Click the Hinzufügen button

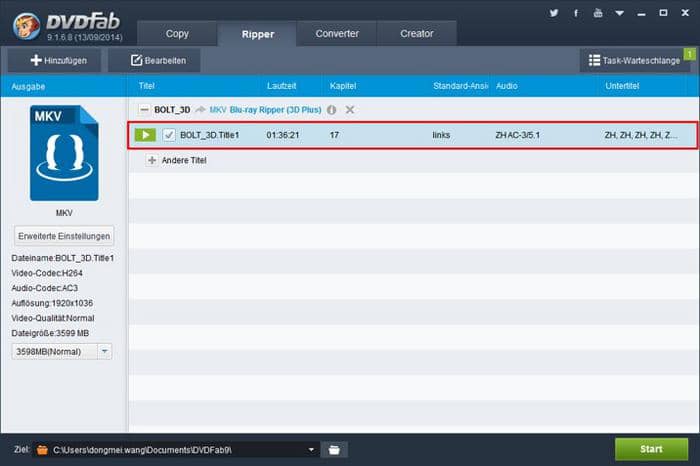tap(54, 60)
